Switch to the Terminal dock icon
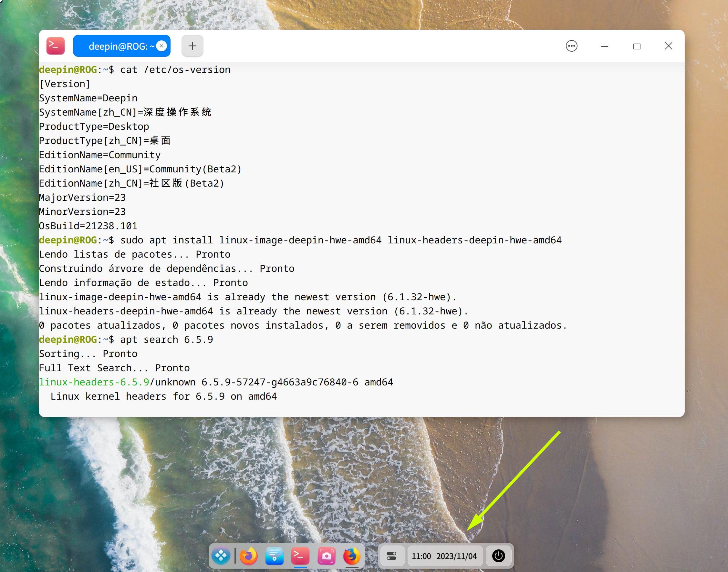The image size is (728, 572). 300,556
